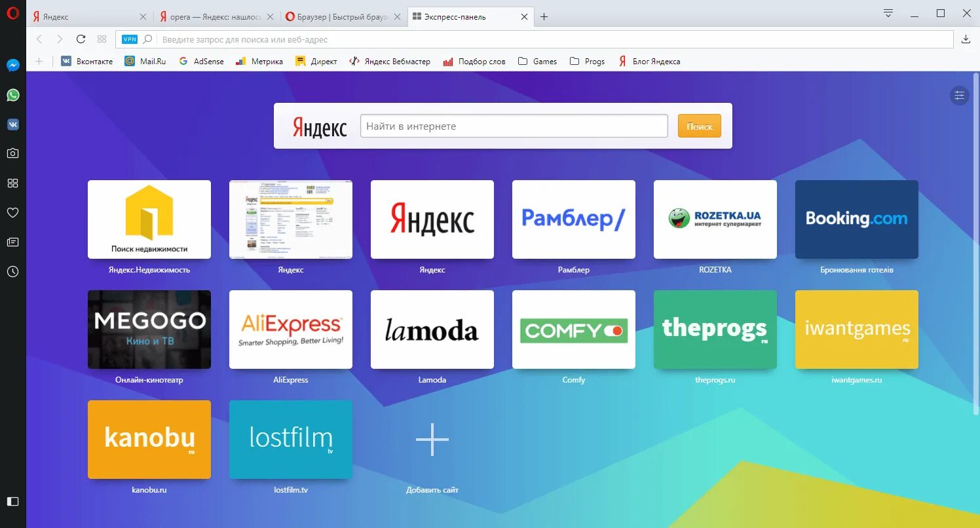Open VK messenger in the sidebar
This screenshot has height=528, width=980.
(x=13, y=124)
